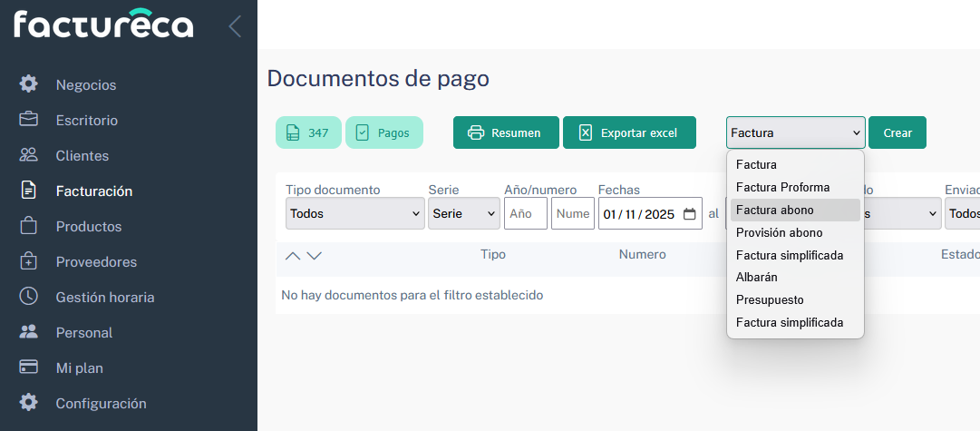Select Factura simplificada above Albarán

point(795,255)
